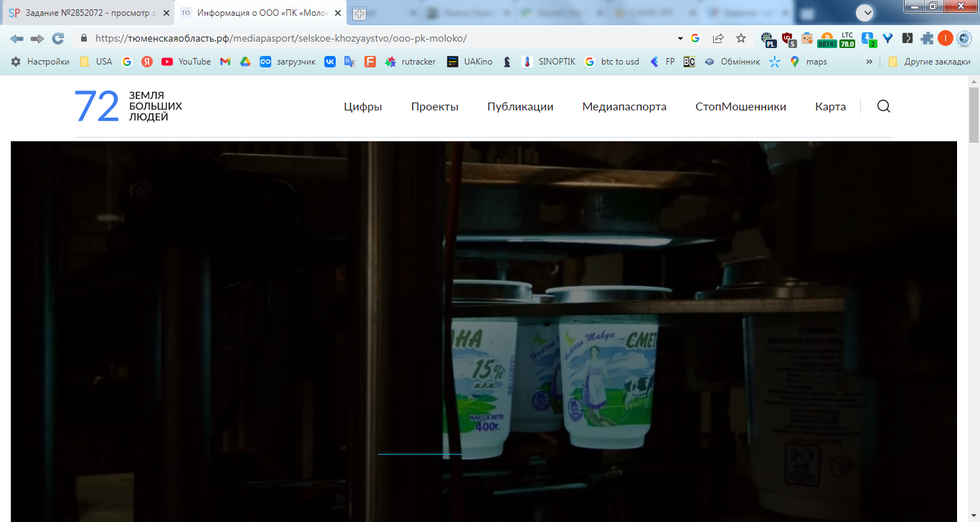The width and height of the screenshot is (980, 522).
Task: Open the uBlock Origin shield extension
Action: point(789,39)
